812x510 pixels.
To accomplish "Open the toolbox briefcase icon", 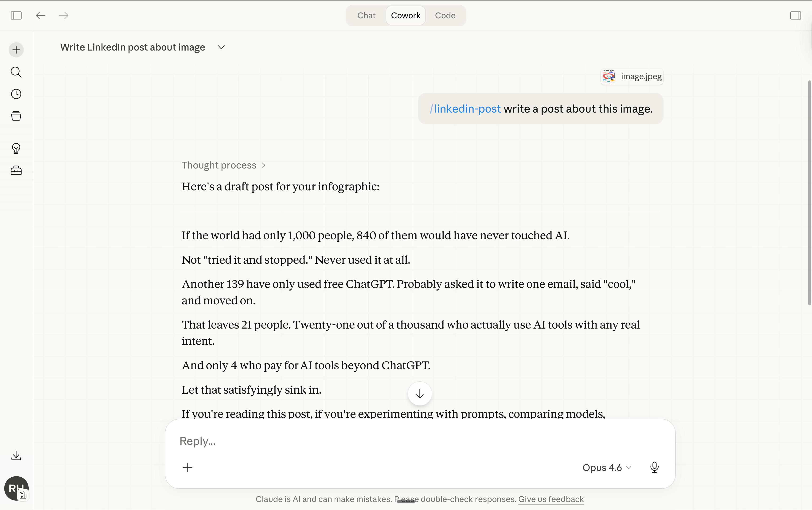I will tap(16, 171).
